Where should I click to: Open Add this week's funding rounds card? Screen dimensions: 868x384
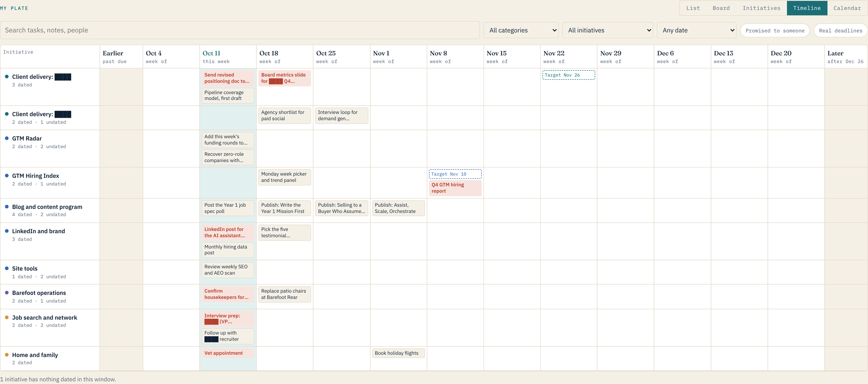(228, 140)
